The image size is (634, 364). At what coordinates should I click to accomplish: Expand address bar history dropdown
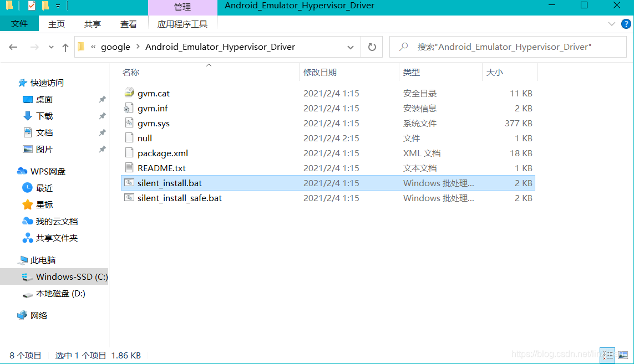pyautogui.click(x=351, y=47)
